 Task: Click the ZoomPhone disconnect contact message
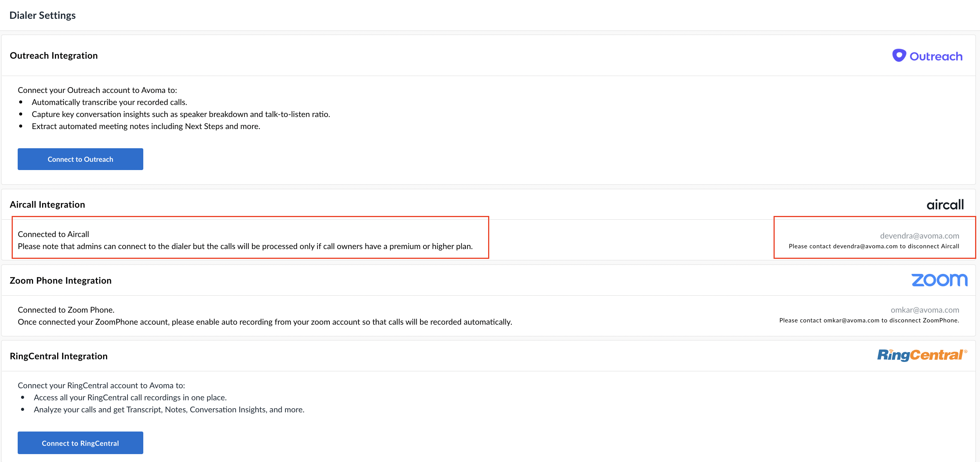pos(869,321)
